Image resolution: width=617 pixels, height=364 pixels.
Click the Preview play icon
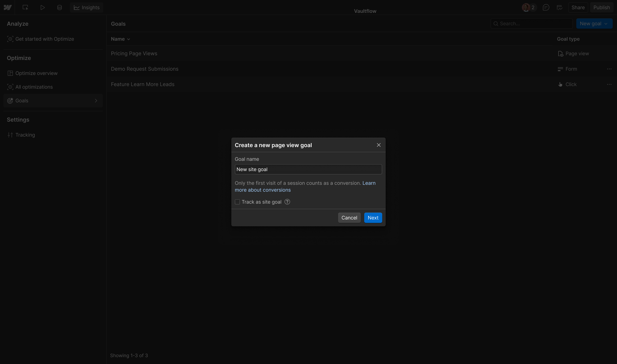[42, 7]
